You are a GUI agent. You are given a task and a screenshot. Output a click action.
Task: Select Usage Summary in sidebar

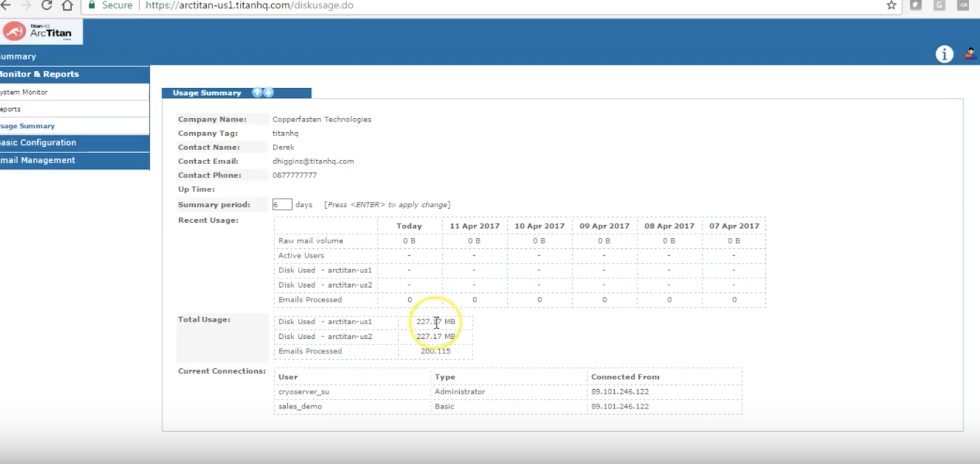pyautogui.click(x=75, y=126)
